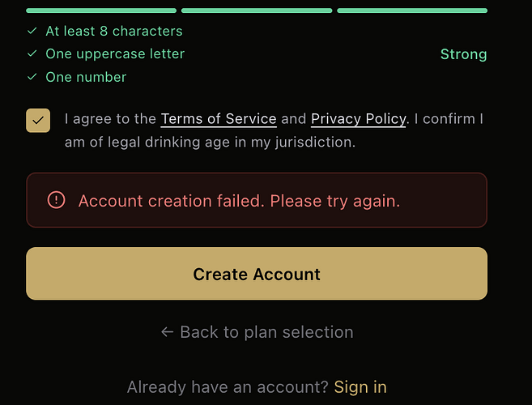This screenshot has width=532, height=405.
Task: Click the checkmark beside "At least 8 characters"
Action: 32,31
